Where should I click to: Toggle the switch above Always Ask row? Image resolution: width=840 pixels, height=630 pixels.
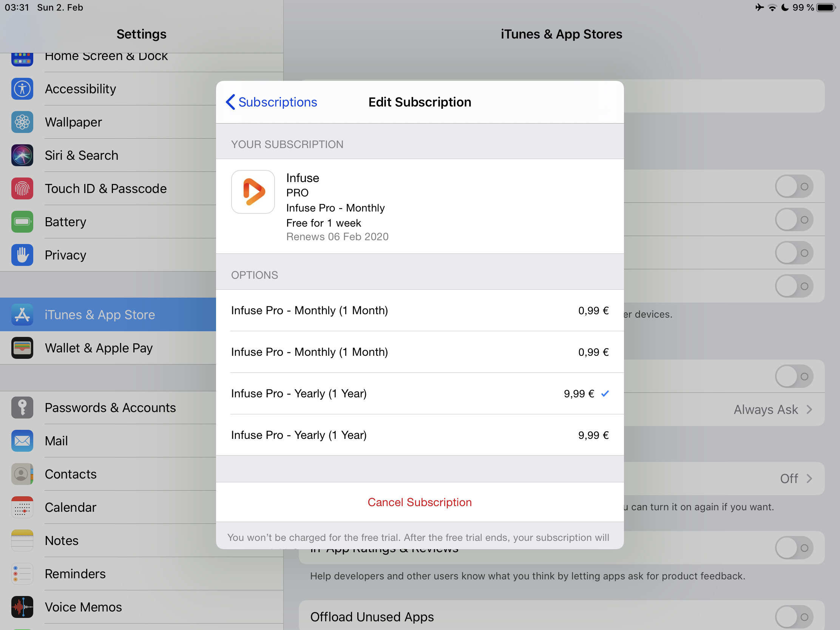click(x=794, y=376)
